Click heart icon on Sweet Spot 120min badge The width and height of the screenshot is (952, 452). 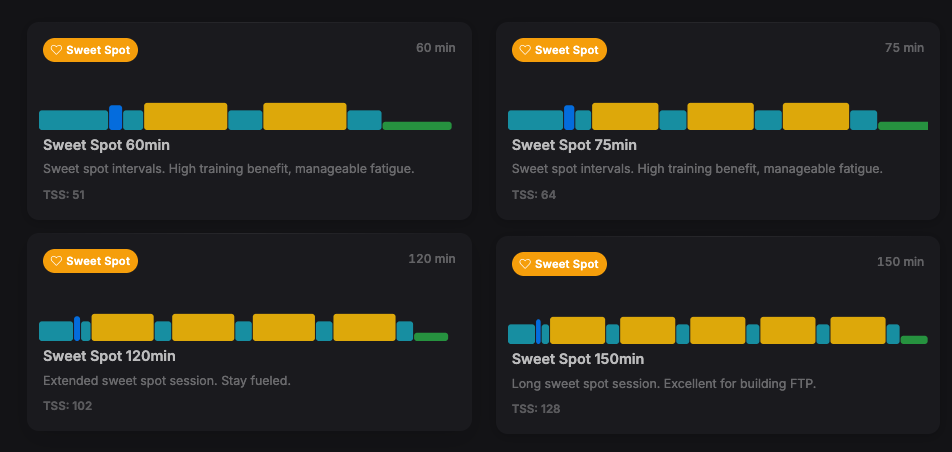[x=57, y=261]
